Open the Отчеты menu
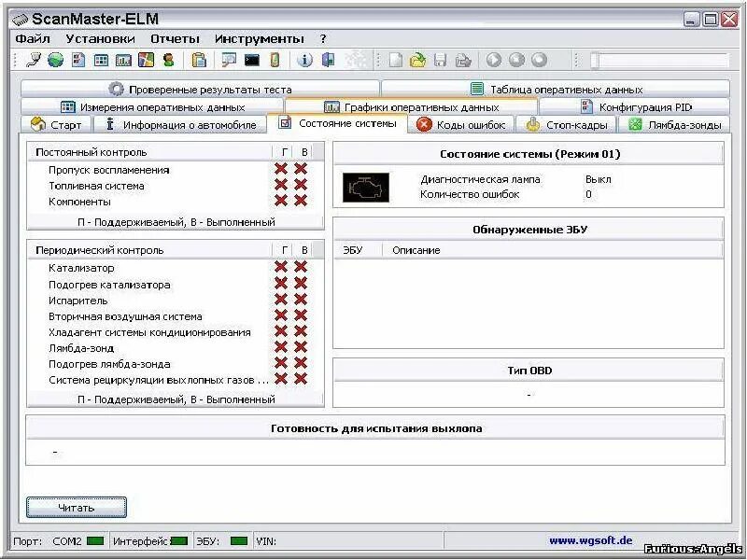The width and height of the screenshot is (747, 560). (x=175, y=38)
